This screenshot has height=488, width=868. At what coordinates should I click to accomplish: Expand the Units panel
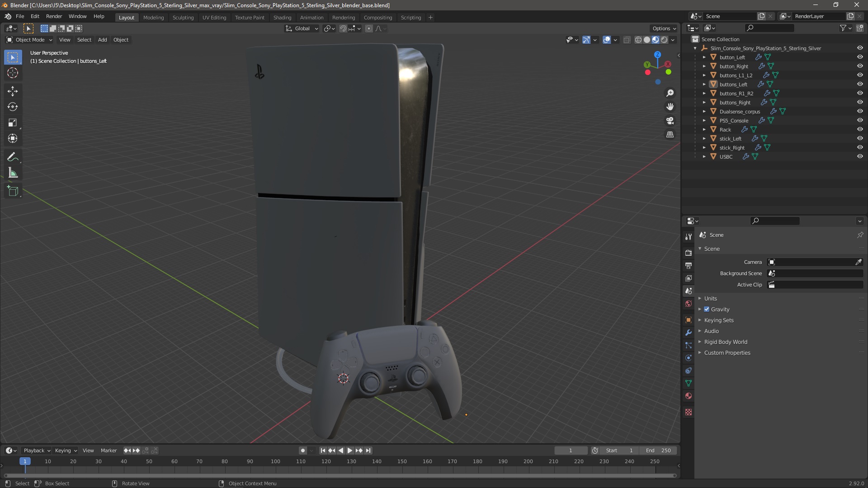tap(710, 299)
